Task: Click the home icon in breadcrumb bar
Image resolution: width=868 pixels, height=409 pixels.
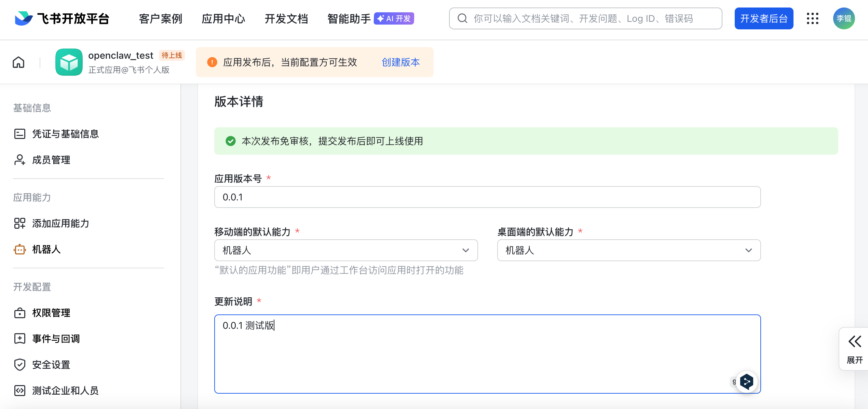Action: click(18, 62)
